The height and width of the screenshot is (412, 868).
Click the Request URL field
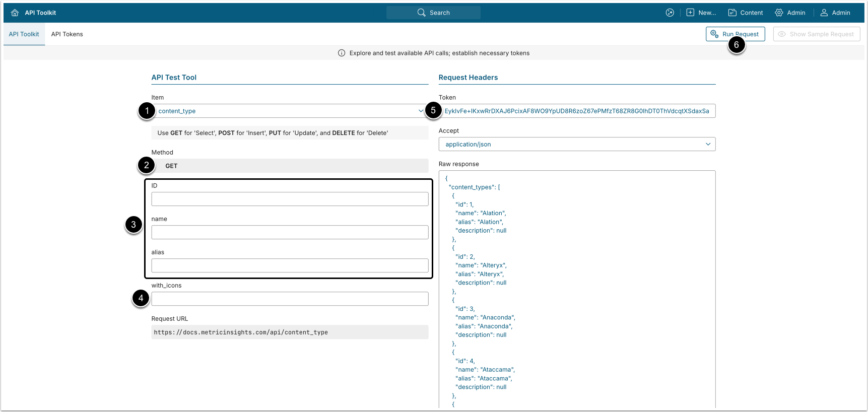click(290, 332)
